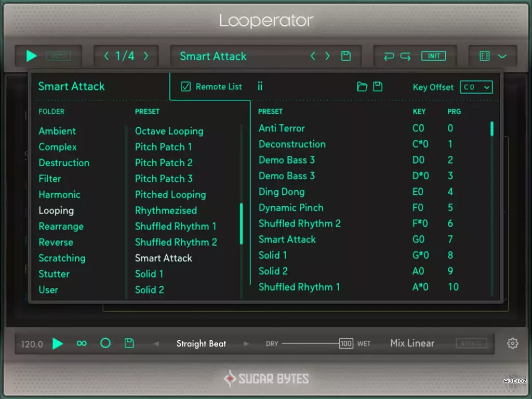Image resolution: width=532 pixels, height=399 pixels.
Task: Open the Key Offset C0 dropdown
Action: point(476,87)
